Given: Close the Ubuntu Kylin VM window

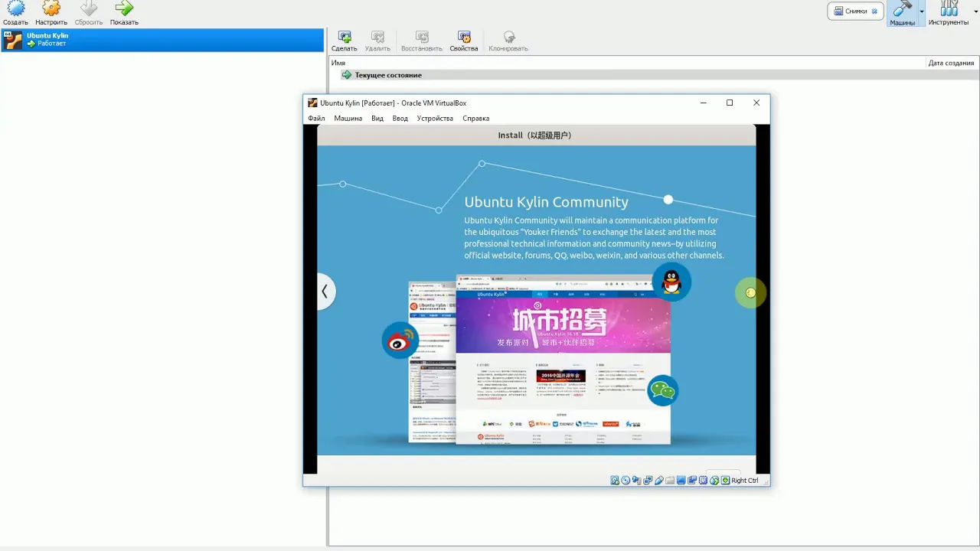Looking at the screenshot, I should (756, 103).
